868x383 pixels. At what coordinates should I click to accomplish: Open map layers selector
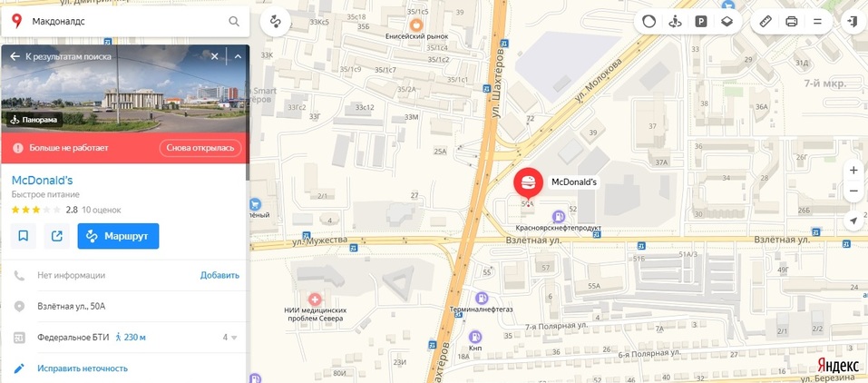tap(727, 22)
